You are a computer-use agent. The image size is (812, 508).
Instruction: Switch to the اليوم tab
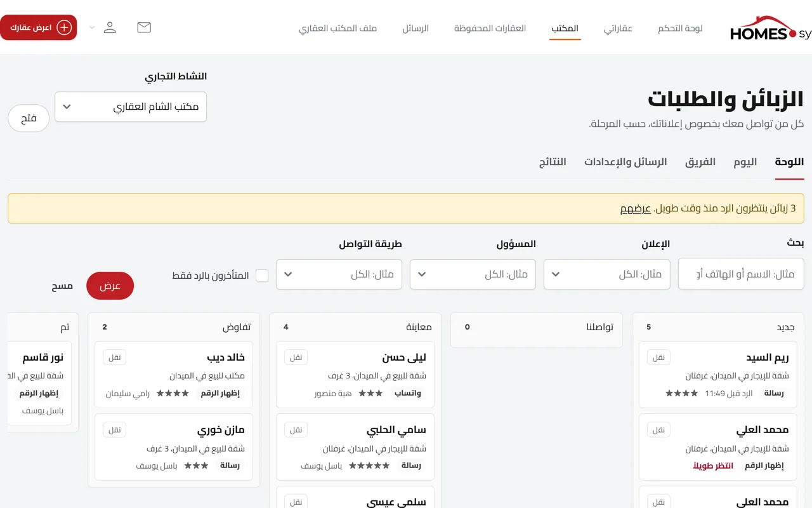click(745, 162)
